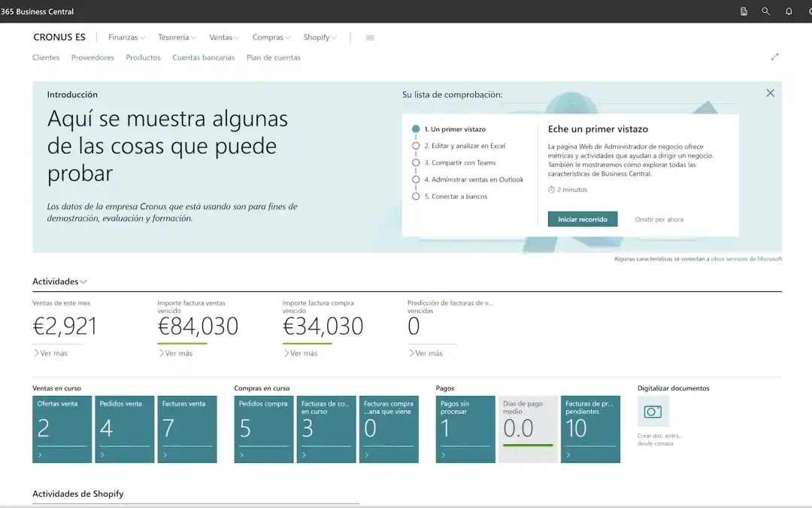Click the €34,030 overdue purchase amount
812x508 pixels.
coord(323,327)
